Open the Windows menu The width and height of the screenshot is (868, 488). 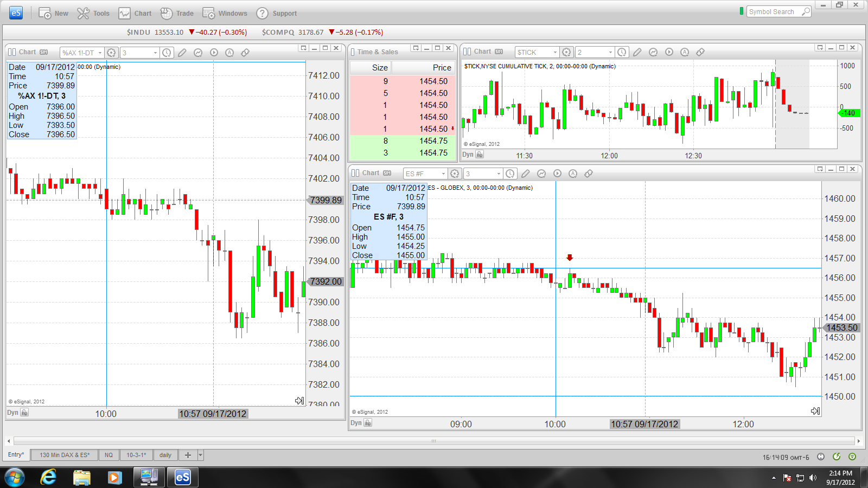tap(225, 13)
